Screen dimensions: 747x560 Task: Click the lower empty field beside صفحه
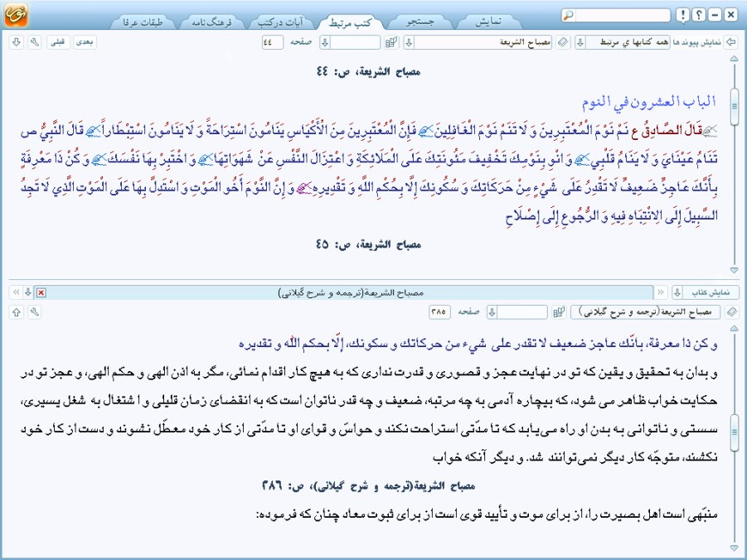pos(522,312)
